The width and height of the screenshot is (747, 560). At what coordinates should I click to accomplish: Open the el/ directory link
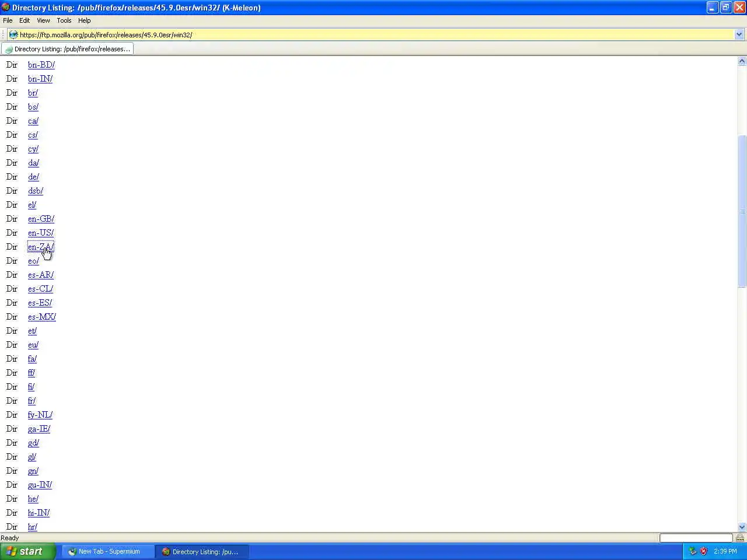(x=32, y=205)
